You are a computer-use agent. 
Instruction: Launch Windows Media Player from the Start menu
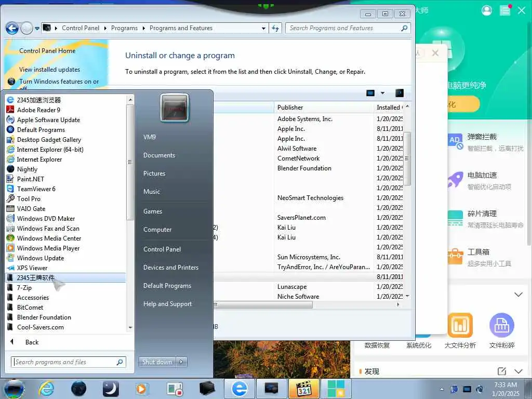[48, 248]
